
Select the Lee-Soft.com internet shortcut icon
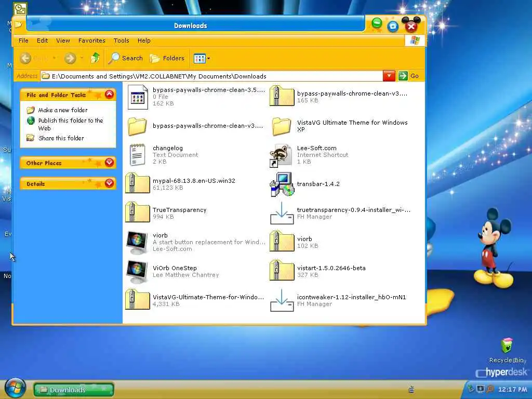(x=281, y=155)
